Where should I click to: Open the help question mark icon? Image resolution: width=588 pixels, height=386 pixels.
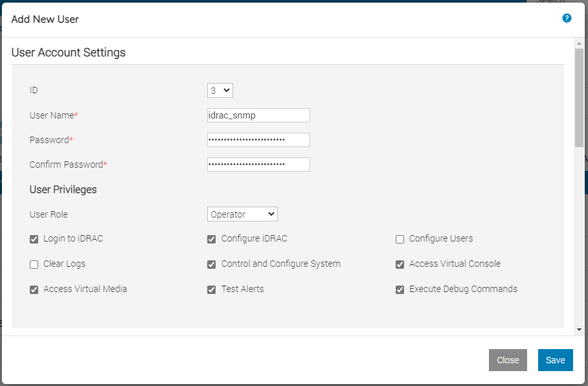(567, 18)
